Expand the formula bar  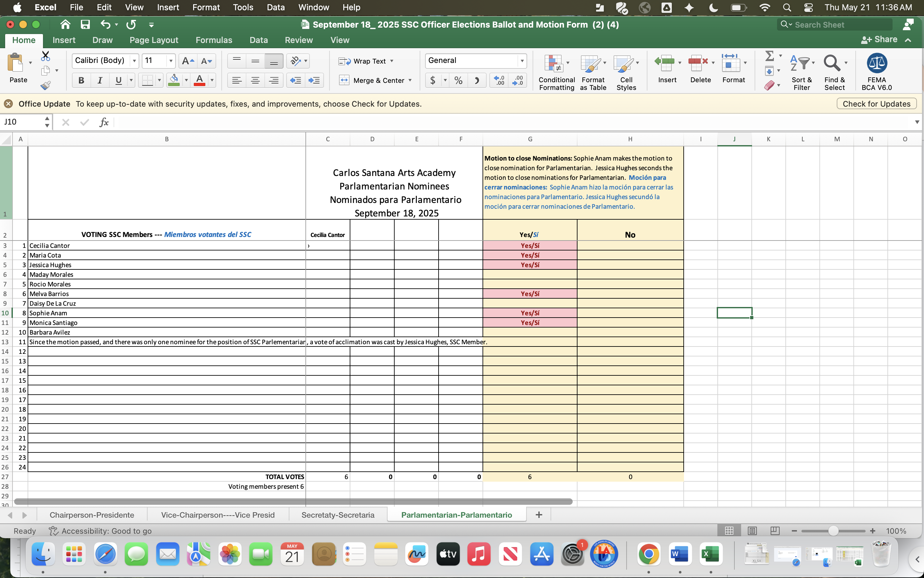click(x=917, y=122)
